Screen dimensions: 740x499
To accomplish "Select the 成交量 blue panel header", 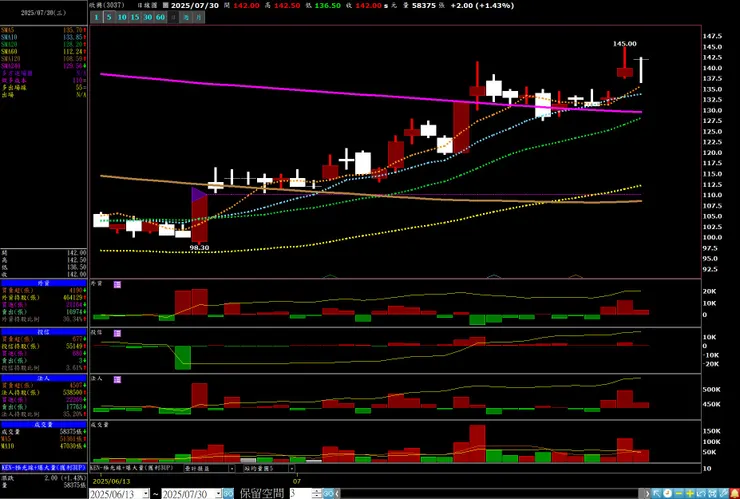I will click(x=43, y=424).
